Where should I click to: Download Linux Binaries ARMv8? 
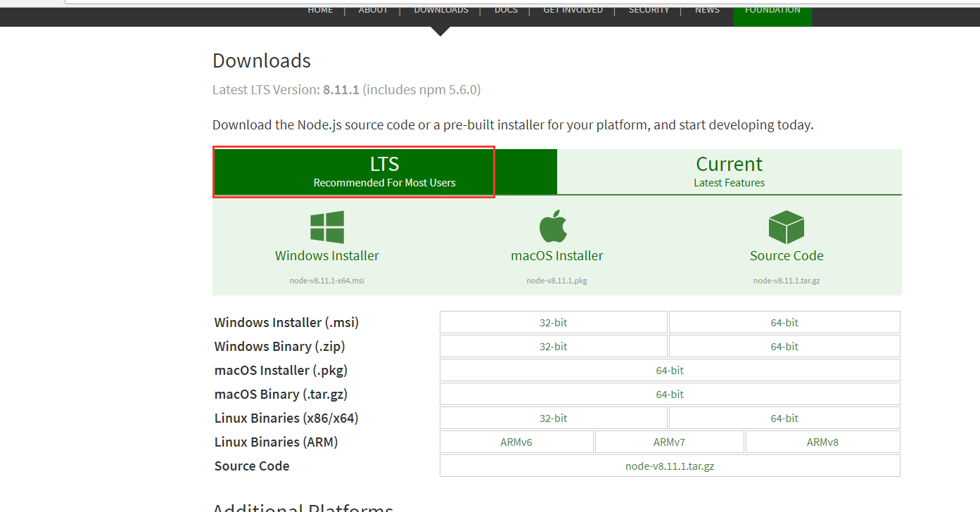[822, 442]
